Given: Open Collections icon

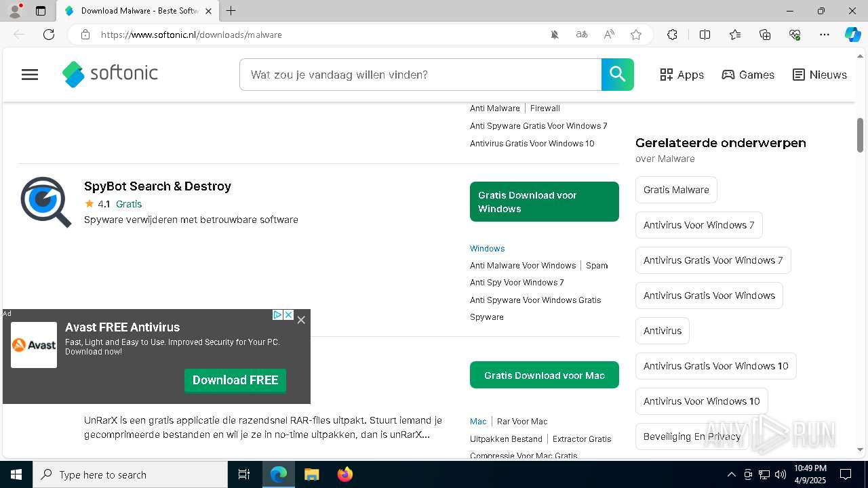Looking at the screenshot, I should (765, 35).
